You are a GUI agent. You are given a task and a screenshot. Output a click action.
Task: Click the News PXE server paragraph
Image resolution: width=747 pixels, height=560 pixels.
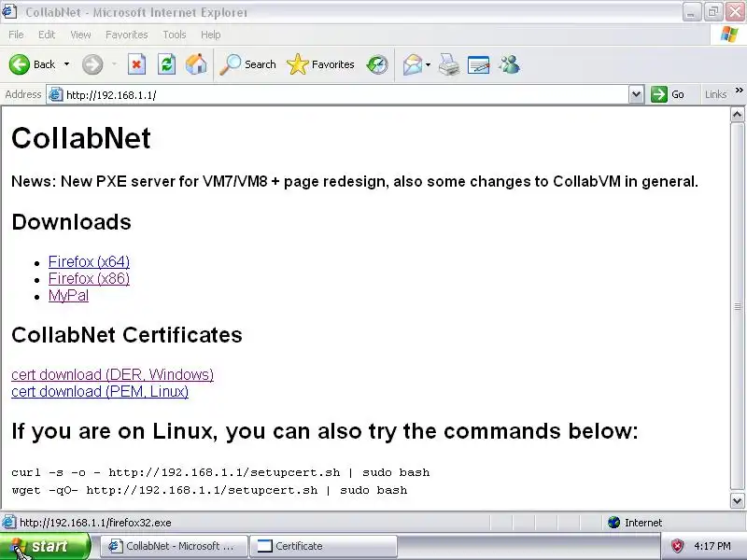click(x=355, y=181)
